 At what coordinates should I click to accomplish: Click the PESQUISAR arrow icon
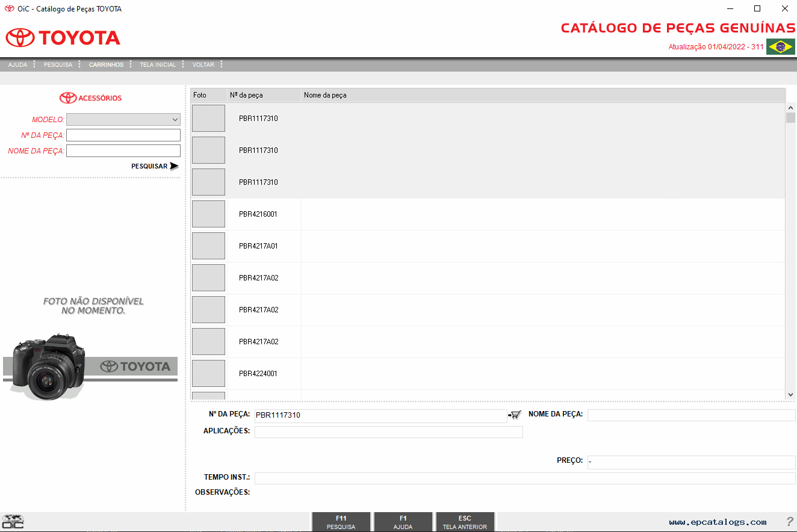click(174, 166)
